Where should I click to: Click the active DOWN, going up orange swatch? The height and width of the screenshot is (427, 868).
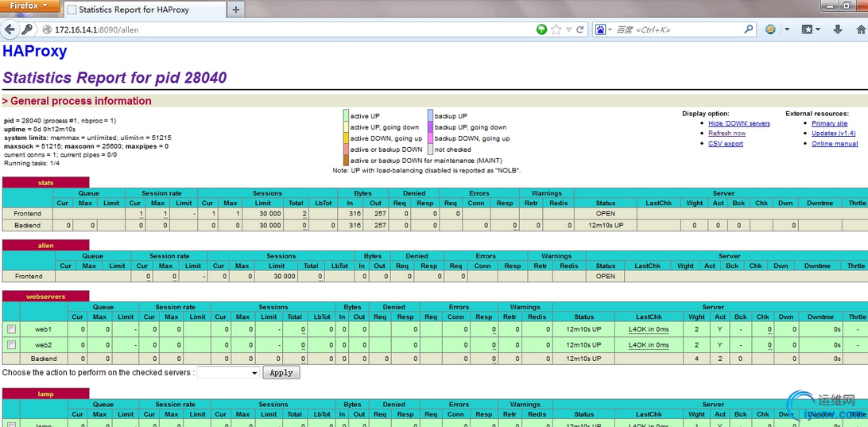coord(346,138)
